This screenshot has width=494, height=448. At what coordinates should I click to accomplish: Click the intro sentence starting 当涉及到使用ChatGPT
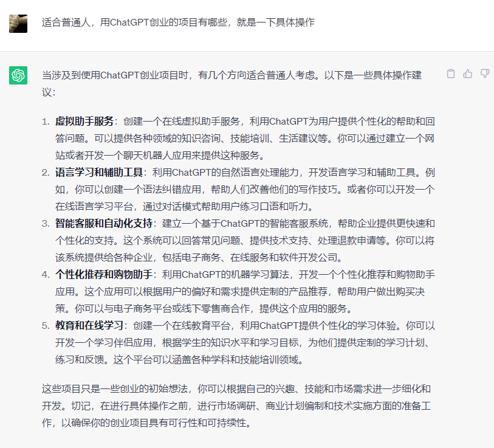[231, 75]
